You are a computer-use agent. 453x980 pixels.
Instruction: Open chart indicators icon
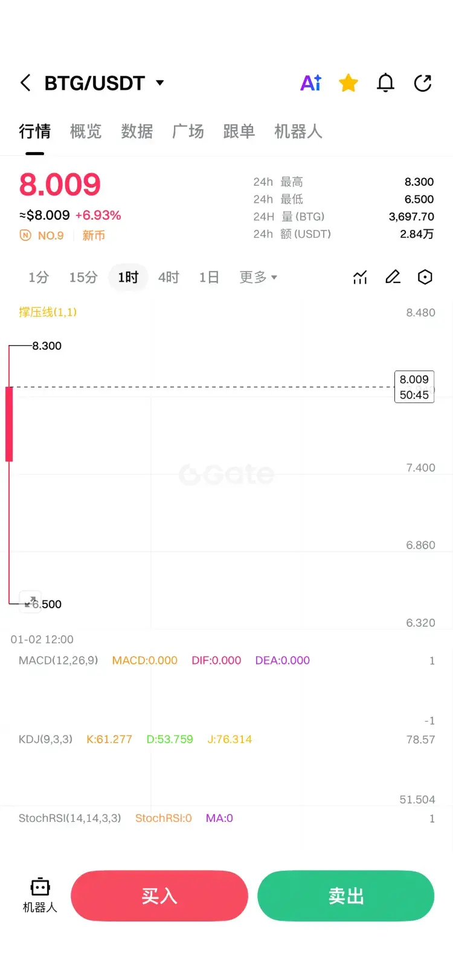tap(360, 277)
